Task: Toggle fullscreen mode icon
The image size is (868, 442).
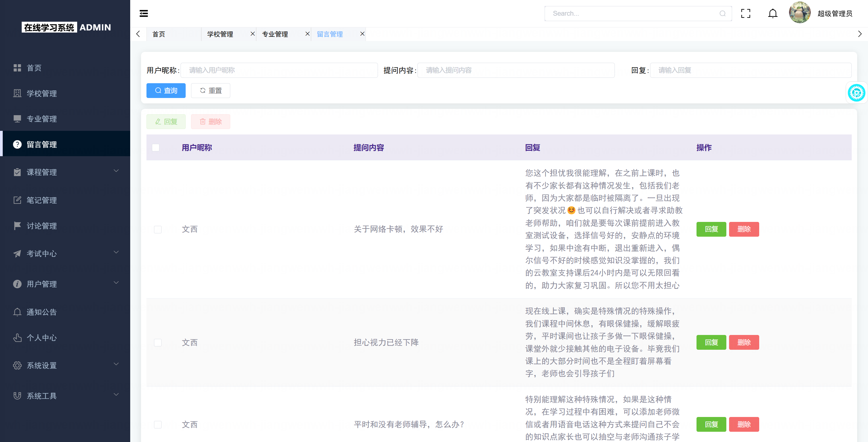Action: 746,14
